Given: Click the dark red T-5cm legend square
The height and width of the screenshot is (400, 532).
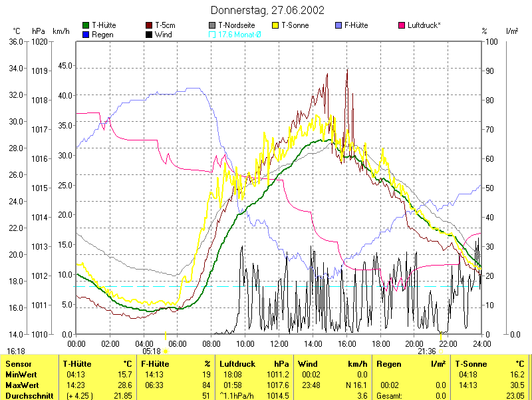Looking at the screenshot, I should (x=149, y=25).
